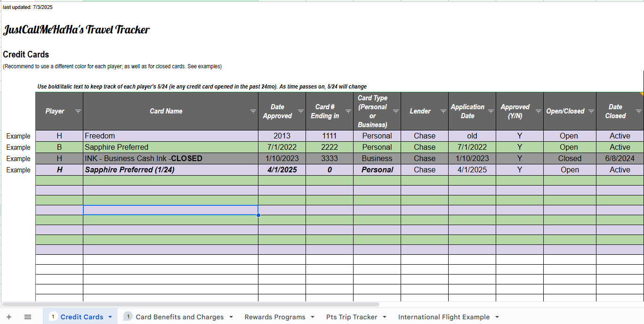Click comment badge on Card Benefits tab
This screenshot has height=324, width=644.
click(x=128, y=316)
